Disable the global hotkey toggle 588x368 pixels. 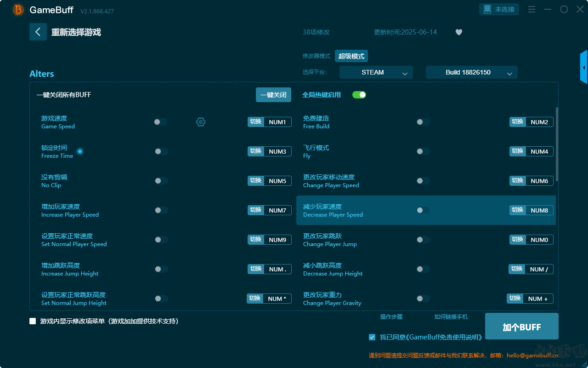point(359,95)
